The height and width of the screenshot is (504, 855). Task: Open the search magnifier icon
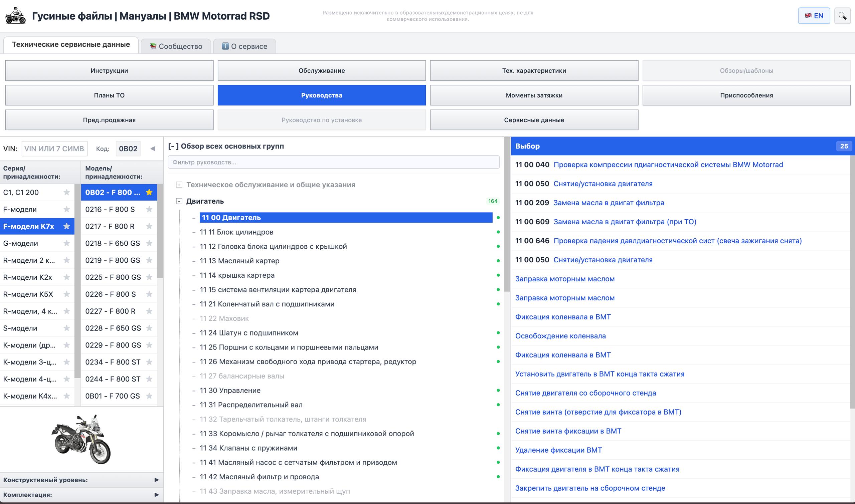(842, 16)
